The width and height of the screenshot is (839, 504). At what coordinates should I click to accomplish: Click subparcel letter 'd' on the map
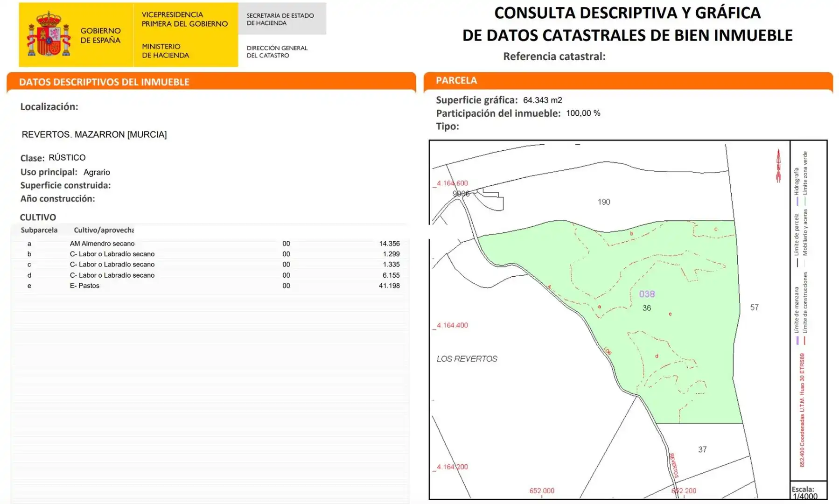tap(657, 356)
